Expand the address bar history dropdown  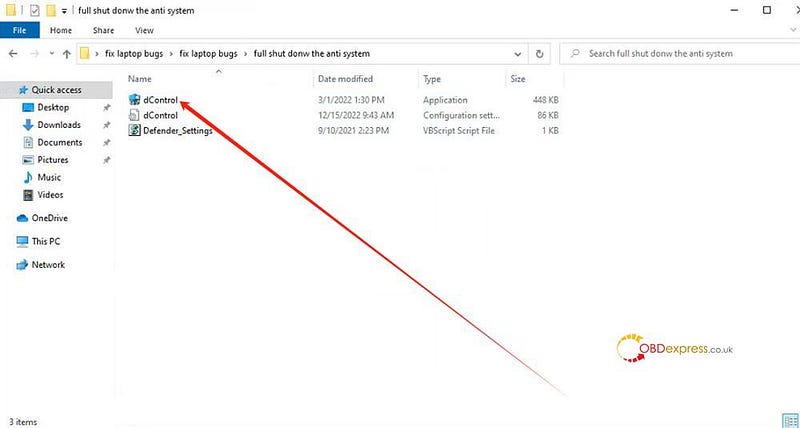(x=518, y=54)
